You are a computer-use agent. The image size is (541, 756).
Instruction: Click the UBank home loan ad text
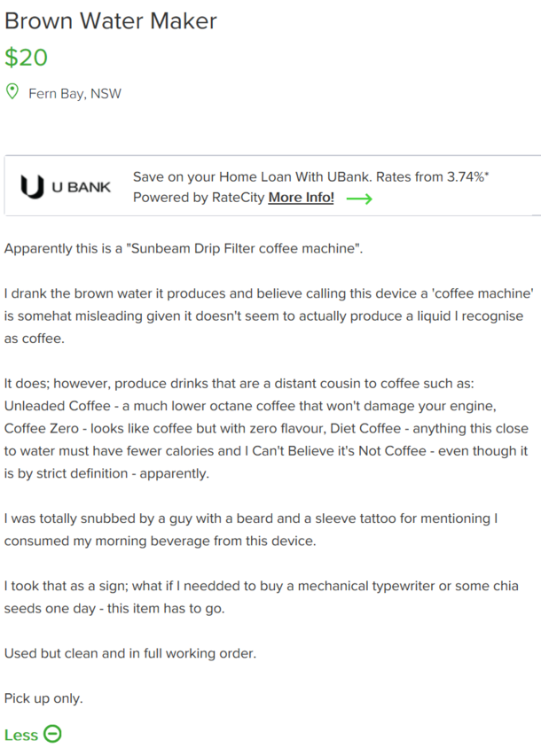[x=310, y=177]
